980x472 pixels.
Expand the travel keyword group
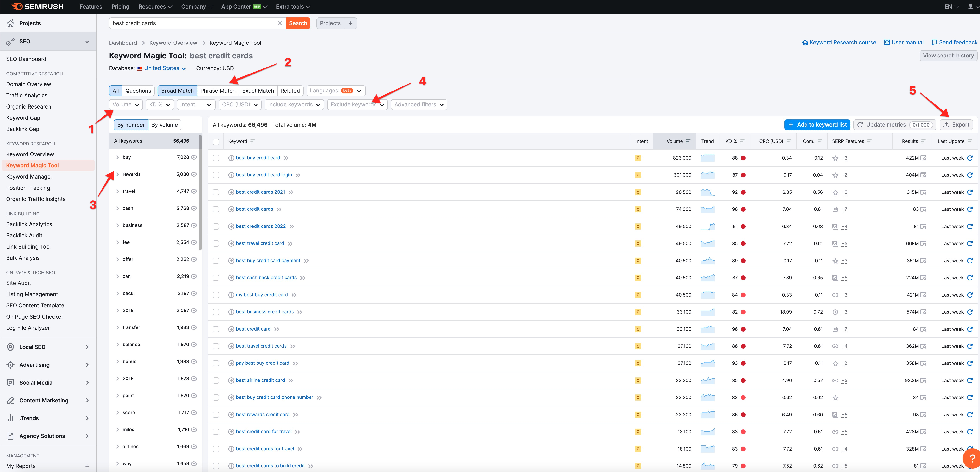tap(117, 191)
